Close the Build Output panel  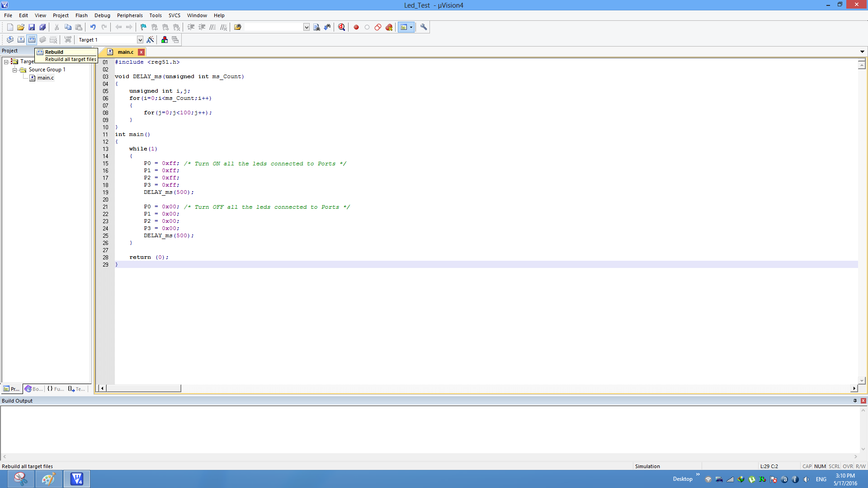[863, 401]
